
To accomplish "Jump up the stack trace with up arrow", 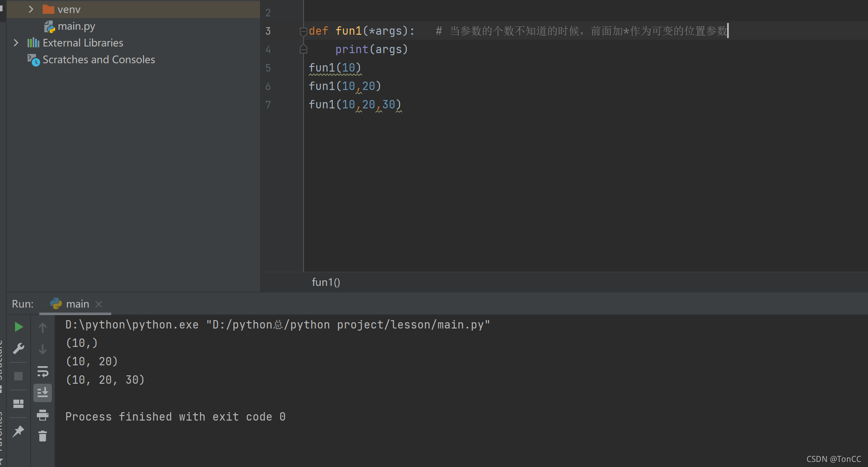I will pyautogui.click(x=42, y=327).
